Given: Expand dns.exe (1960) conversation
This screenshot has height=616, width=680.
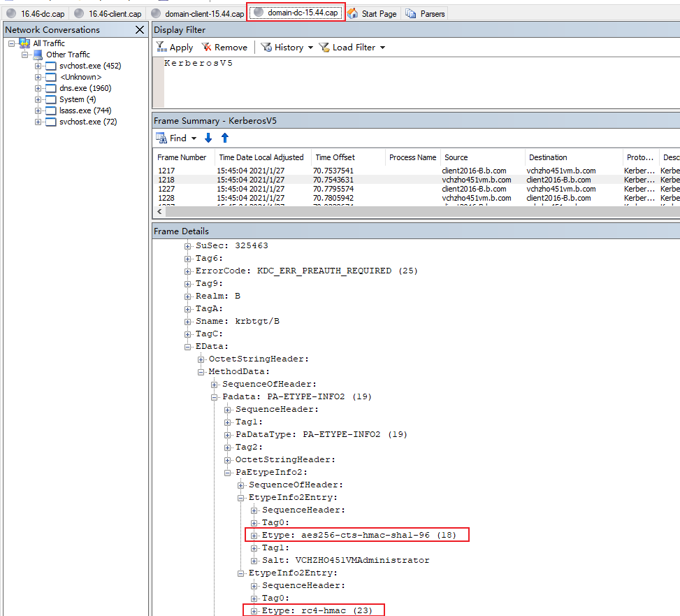Looking at the screenshot, I should pos(38,89).
